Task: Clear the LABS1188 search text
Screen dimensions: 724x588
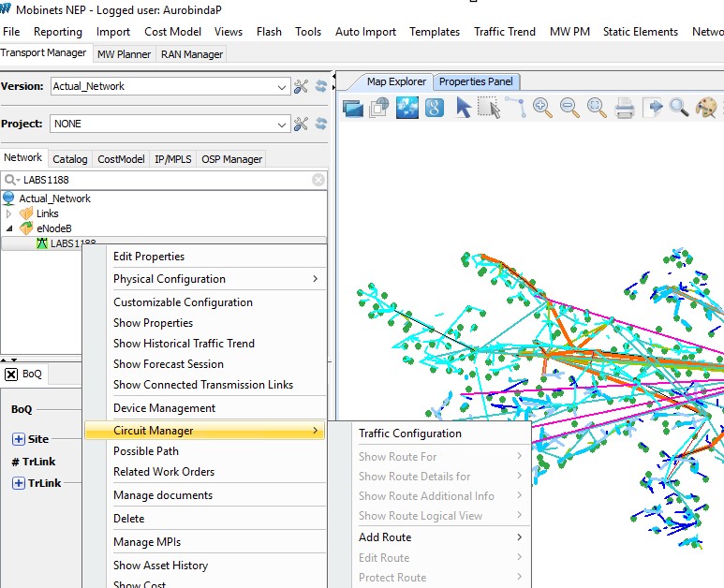Action: tap(318, 180)
